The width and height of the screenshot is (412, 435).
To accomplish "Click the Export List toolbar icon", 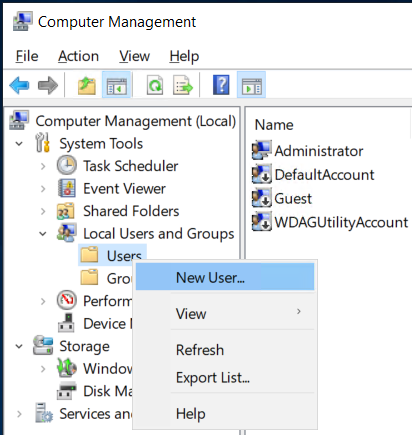I will (x=183, y=85).
